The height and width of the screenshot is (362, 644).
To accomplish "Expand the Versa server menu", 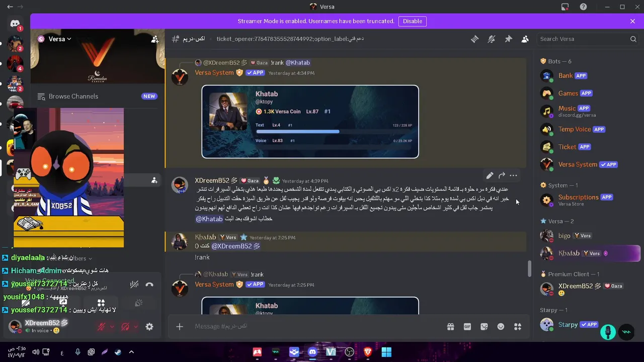I will [60, 39].
